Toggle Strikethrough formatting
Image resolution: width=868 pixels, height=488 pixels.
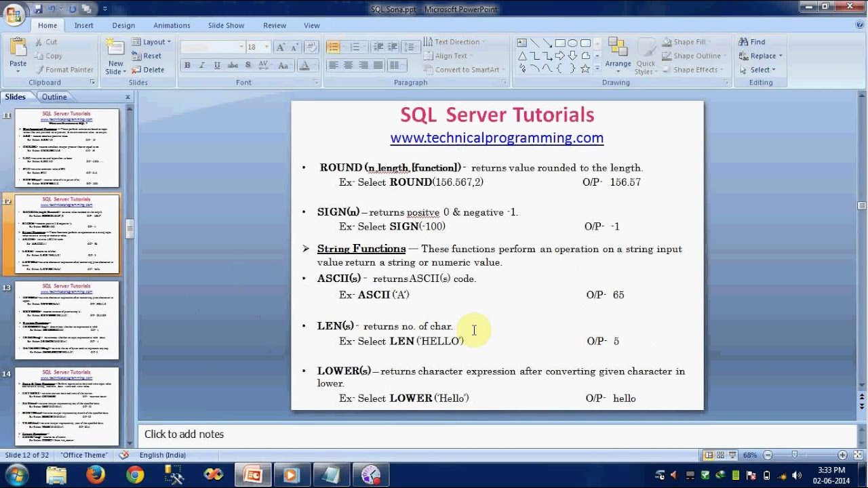233,66
